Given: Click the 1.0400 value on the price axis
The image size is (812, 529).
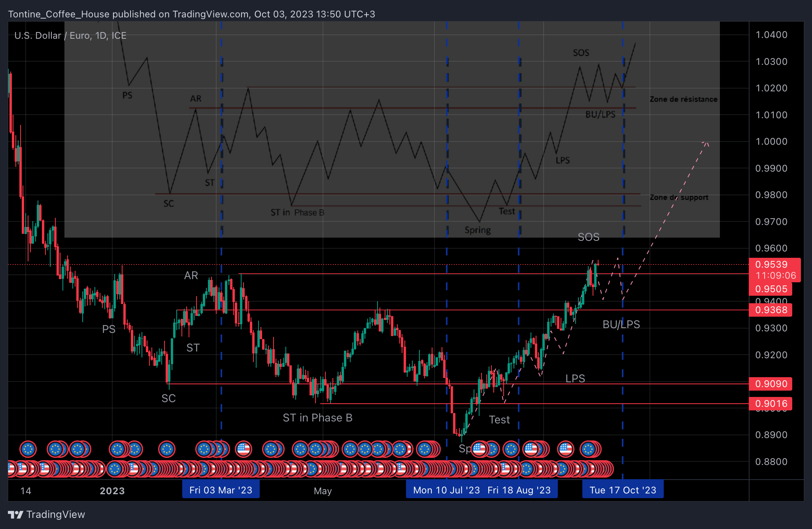Looking at the screenshot, I should pos(771,35).
